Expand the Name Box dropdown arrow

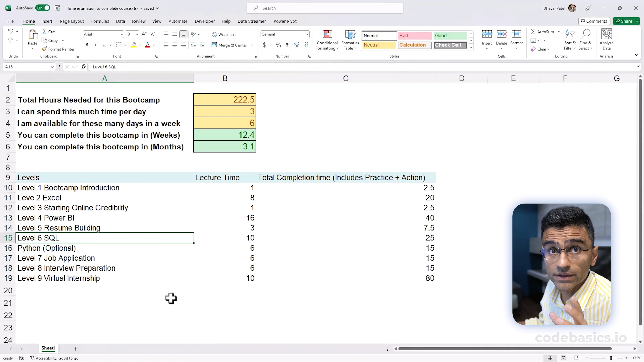(x=52, y=67)
